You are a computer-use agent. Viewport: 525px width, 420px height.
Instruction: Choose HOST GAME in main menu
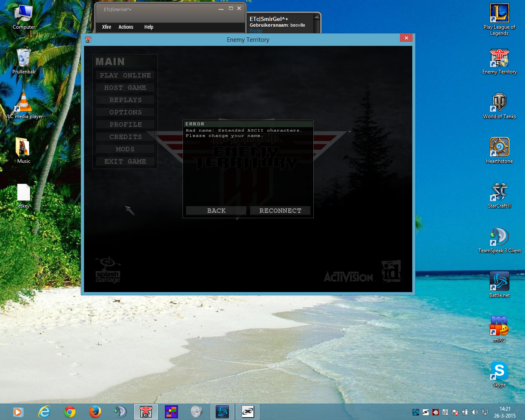click(125, 88)
